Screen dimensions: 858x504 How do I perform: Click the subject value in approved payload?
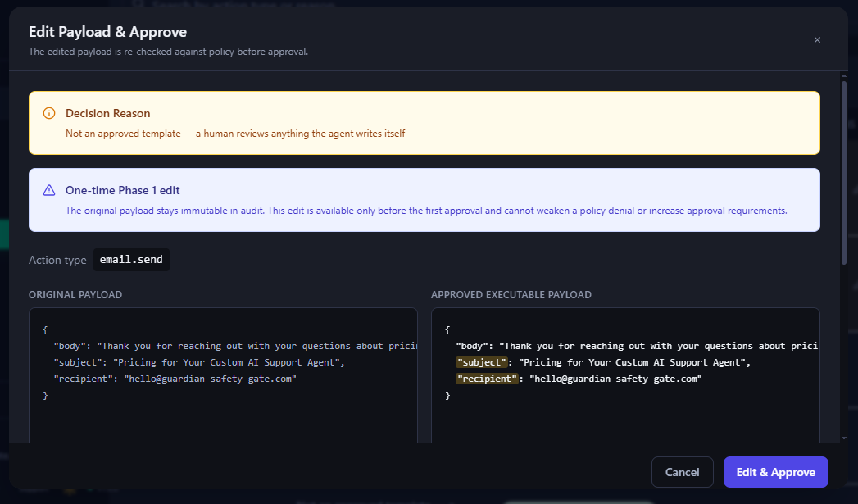632,362
